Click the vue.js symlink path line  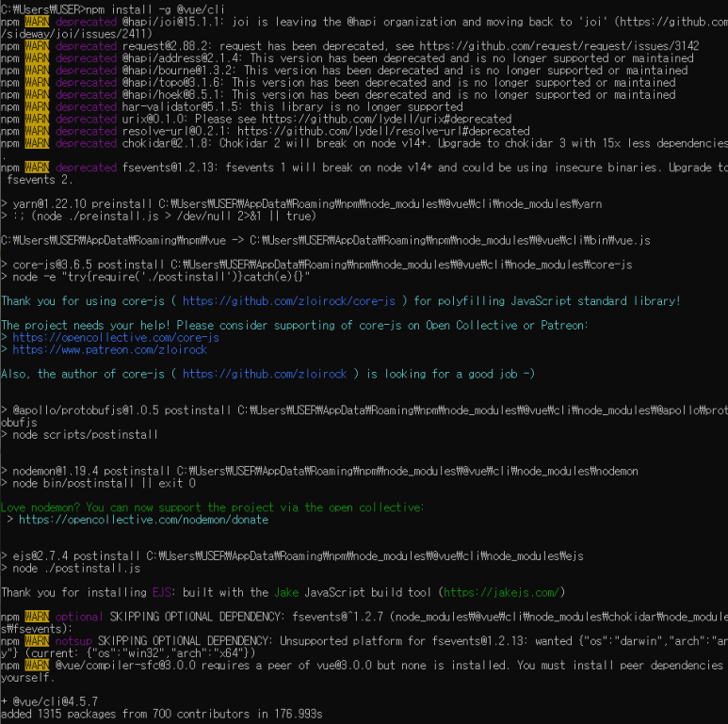pos(326,240)
